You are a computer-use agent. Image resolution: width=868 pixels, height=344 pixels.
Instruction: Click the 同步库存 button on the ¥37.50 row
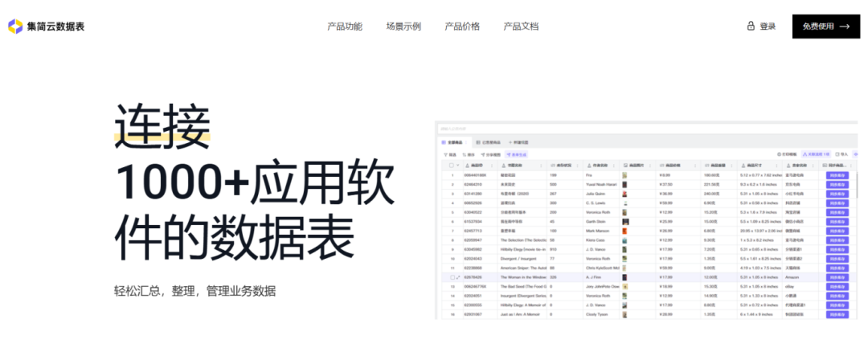(837, 185)
